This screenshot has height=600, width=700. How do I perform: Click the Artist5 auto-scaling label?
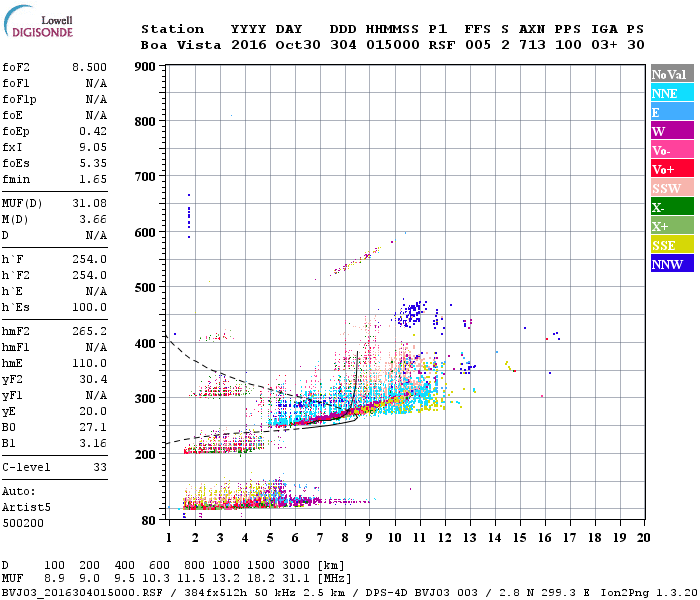pyautogui.click(x=26, y=508)
